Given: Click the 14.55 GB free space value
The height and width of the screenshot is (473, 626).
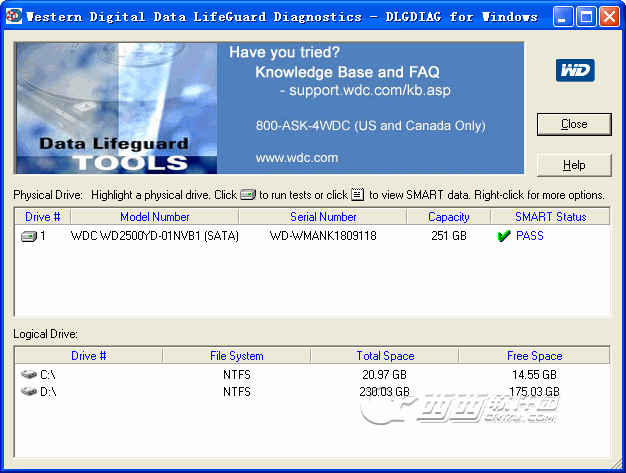Looking at the screenshot, I should click(x=534, y=375).
